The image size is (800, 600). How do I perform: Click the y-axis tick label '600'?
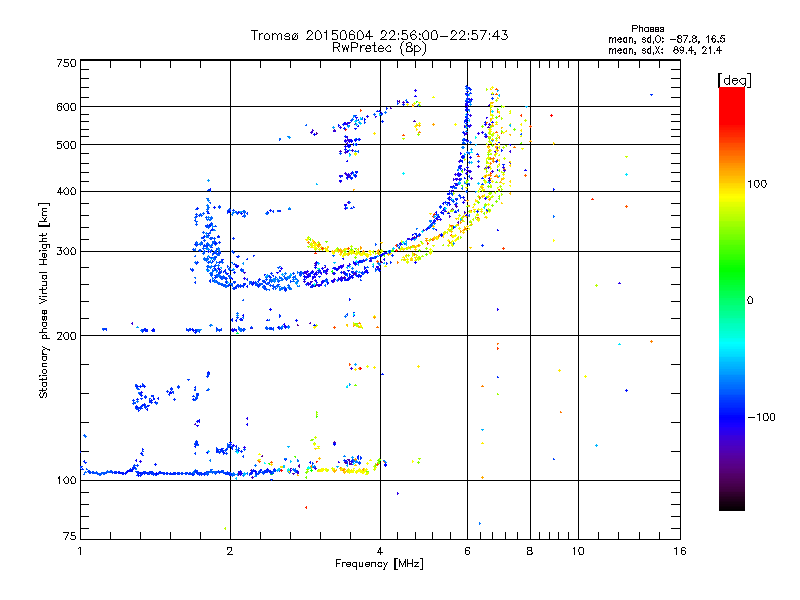(x=66, y=107)
